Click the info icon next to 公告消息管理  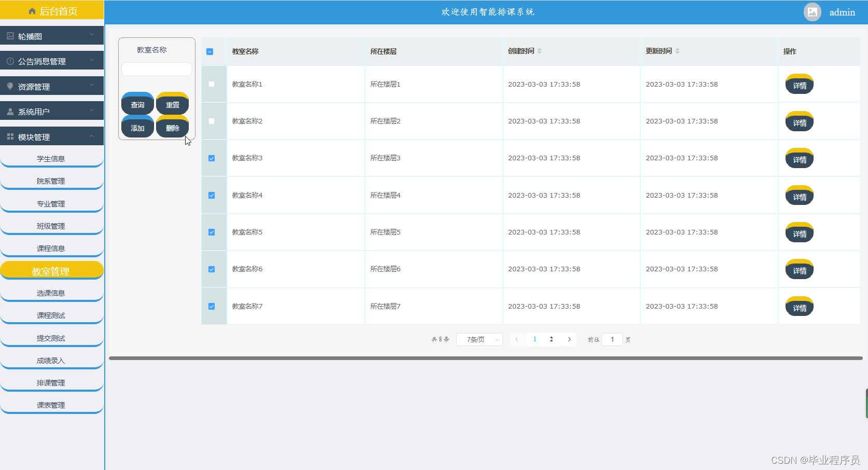10,61
